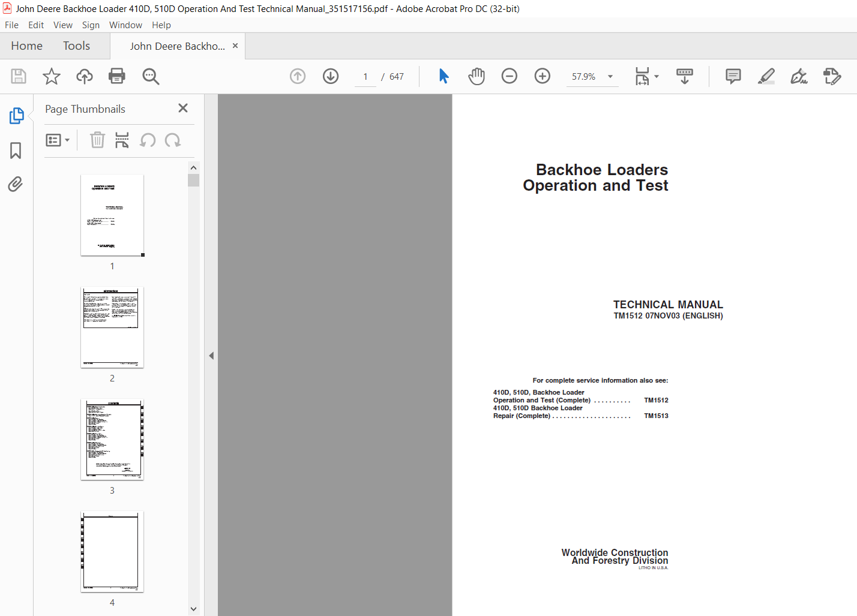Open the Window menu
This screenshot has width=857, height=616.
point(125,25)
